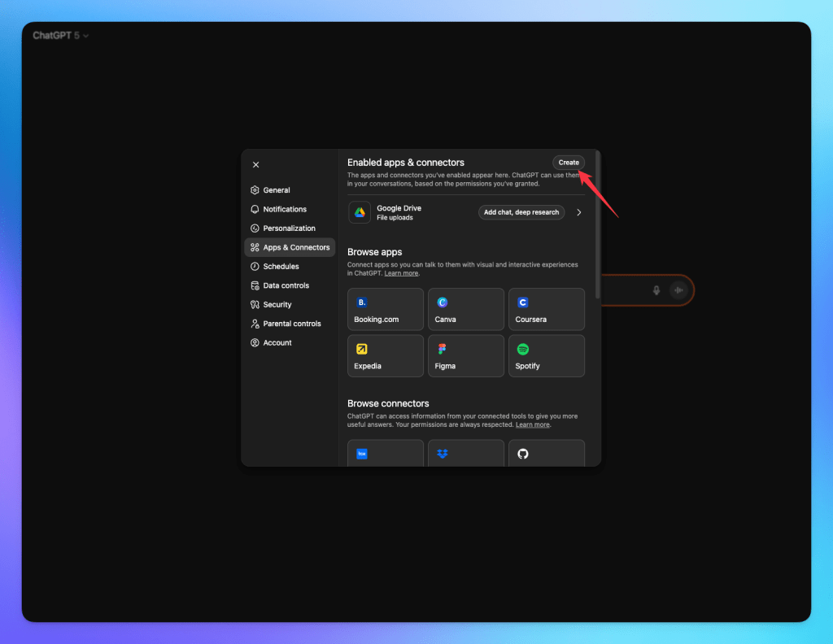833x644 pixels.
Task: Click the GitHub connector icon
Action: [x=522, y=454]
